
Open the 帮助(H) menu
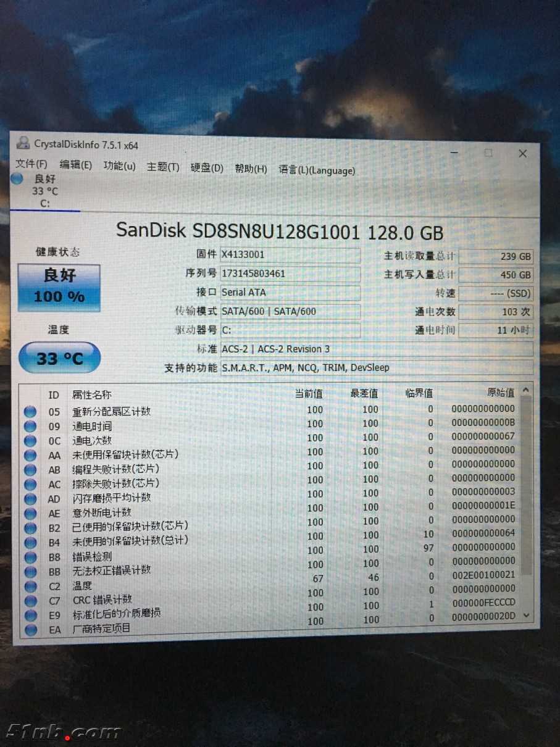[251, 169]
